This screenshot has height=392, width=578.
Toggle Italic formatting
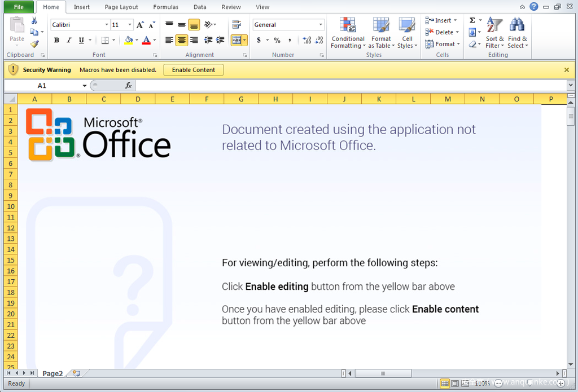click(69, 40)
